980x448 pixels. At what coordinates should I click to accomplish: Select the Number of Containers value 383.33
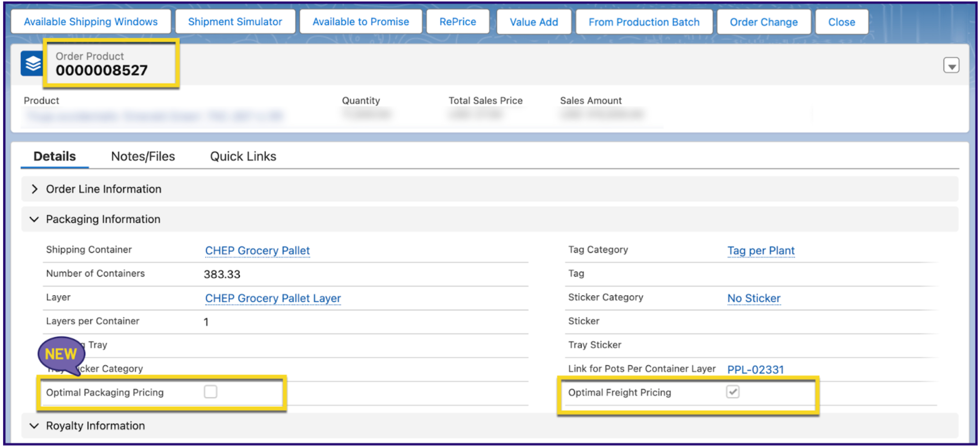tap(222, 274)
